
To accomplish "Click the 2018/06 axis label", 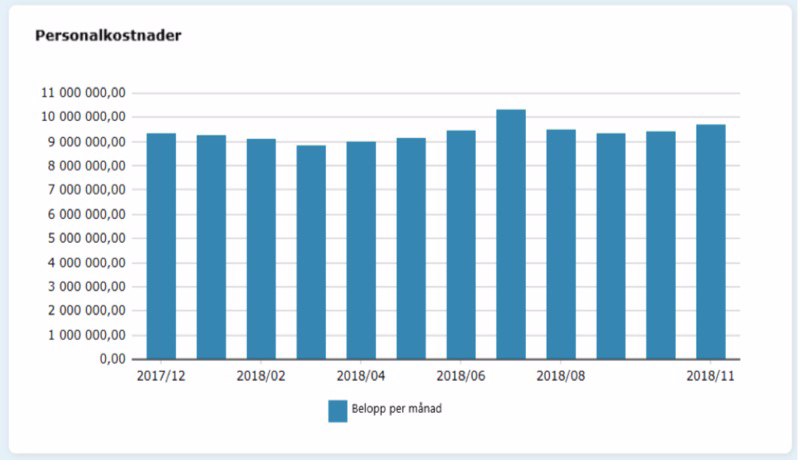I will tap(461, 376).
